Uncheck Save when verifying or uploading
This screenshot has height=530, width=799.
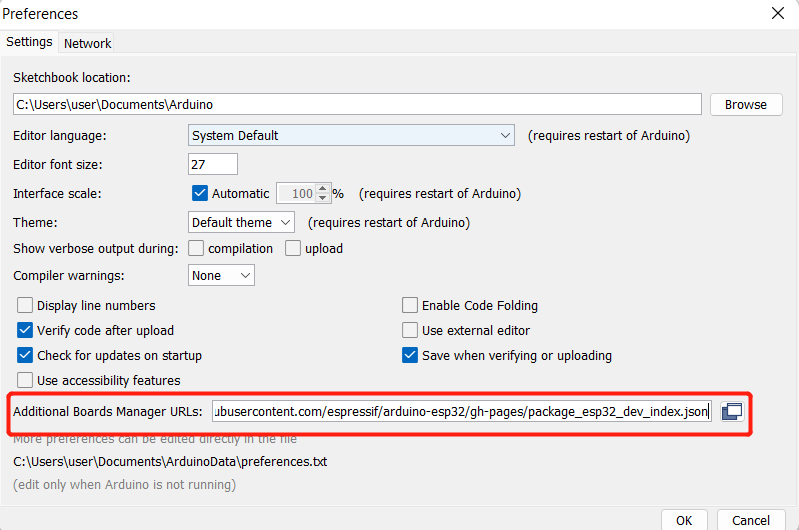click(x=410, y=355)
